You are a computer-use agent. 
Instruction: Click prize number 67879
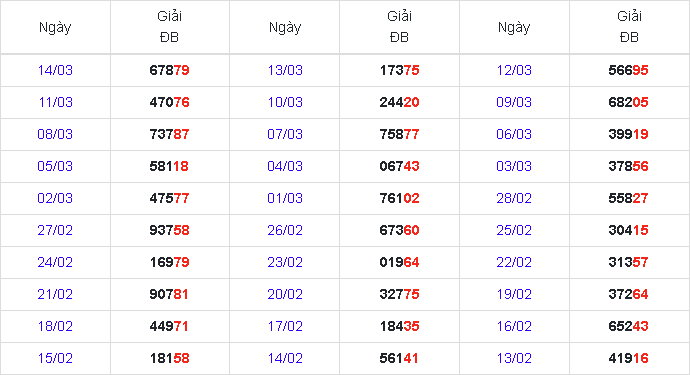pos(169,70)
